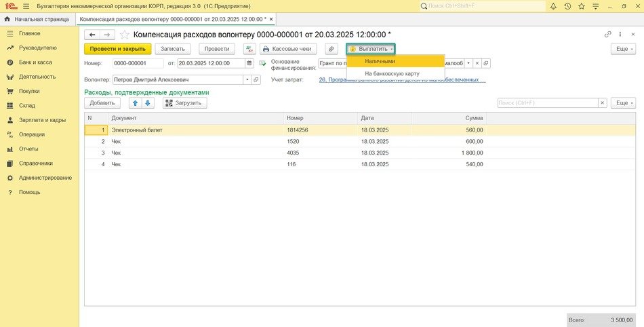Open Банк и касса section in sidebar
The width and height of the screenshot is (644, 327).
point(35,62)
